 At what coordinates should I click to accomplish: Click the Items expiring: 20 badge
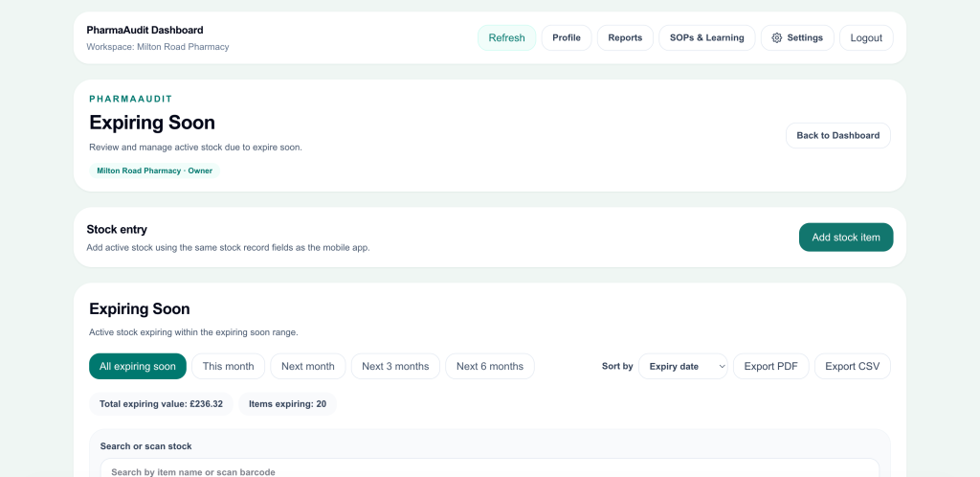[287, 404]
